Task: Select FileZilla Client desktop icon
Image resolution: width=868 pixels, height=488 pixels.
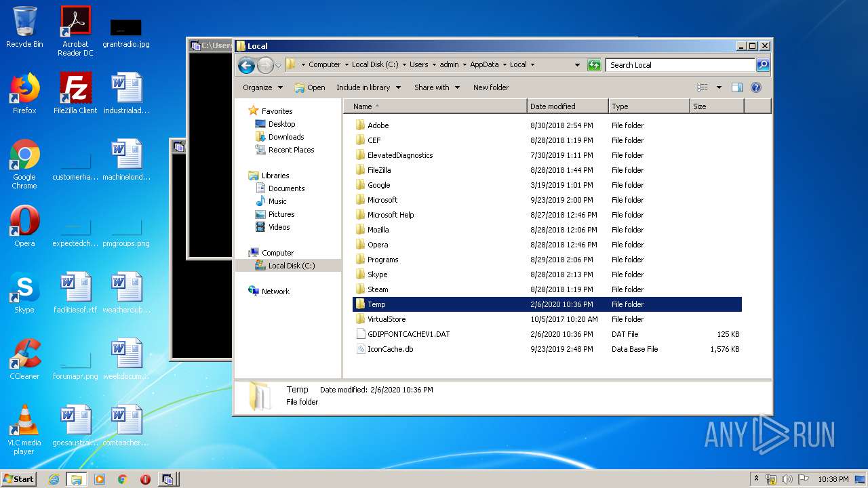Action: tap(75, 94)
